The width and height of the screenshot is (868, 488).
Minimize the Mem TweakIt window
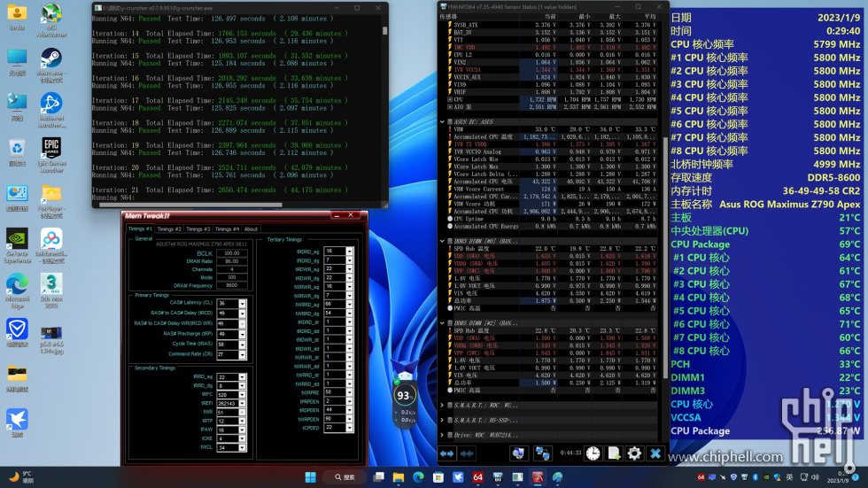click(x=336, y=215)
